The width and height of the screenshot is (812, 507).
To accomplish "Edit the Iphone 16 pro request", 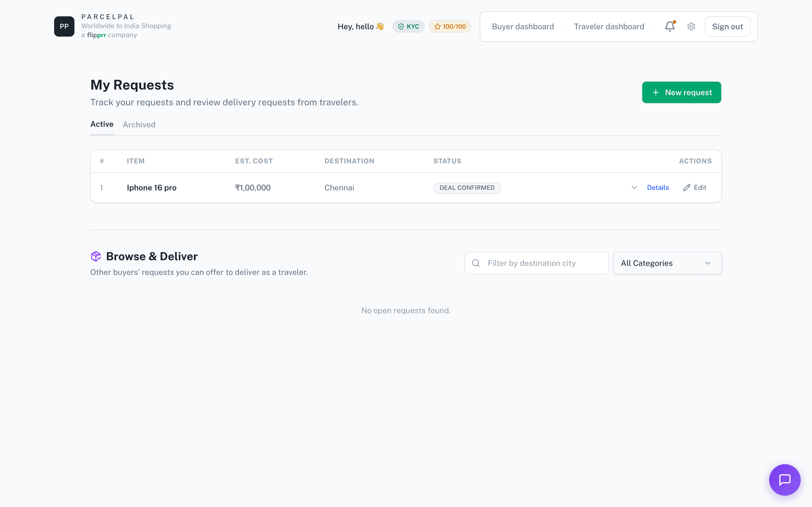I will tap(694, 187).
